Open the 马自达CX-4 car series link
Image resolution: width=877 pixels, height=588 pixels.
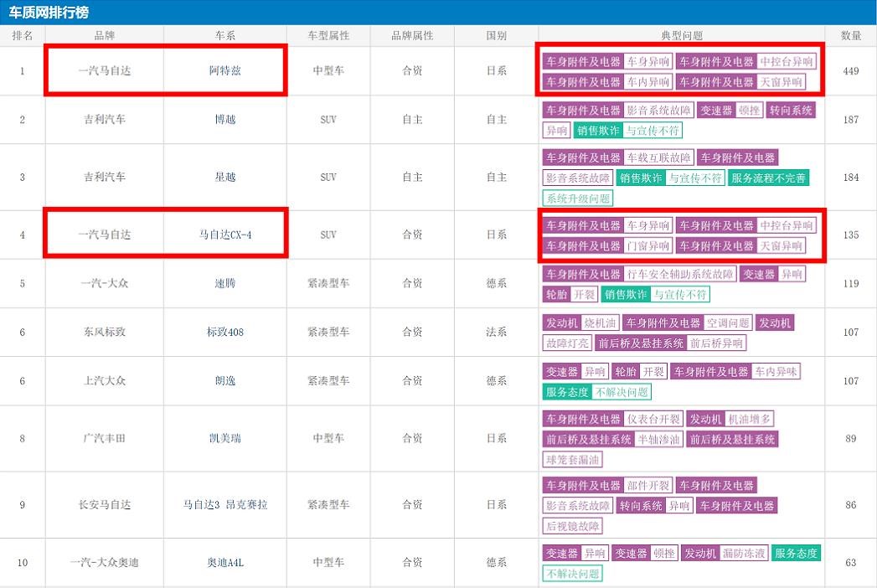tap(224, 235)
